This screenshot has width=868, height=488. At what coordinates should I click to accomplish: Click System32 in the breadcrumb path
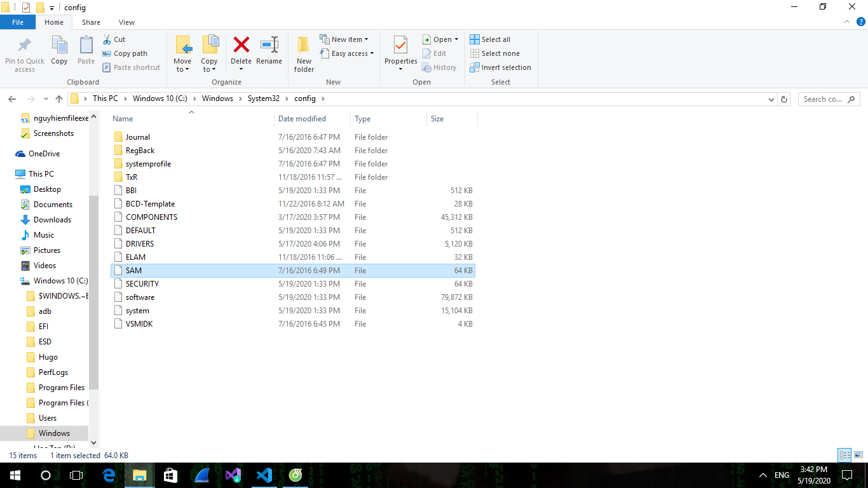[264, 98]
